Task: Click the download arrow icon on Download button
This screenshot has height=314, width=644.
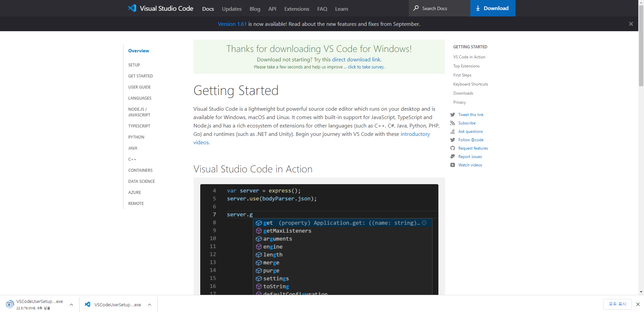Action: pos(478,8)
